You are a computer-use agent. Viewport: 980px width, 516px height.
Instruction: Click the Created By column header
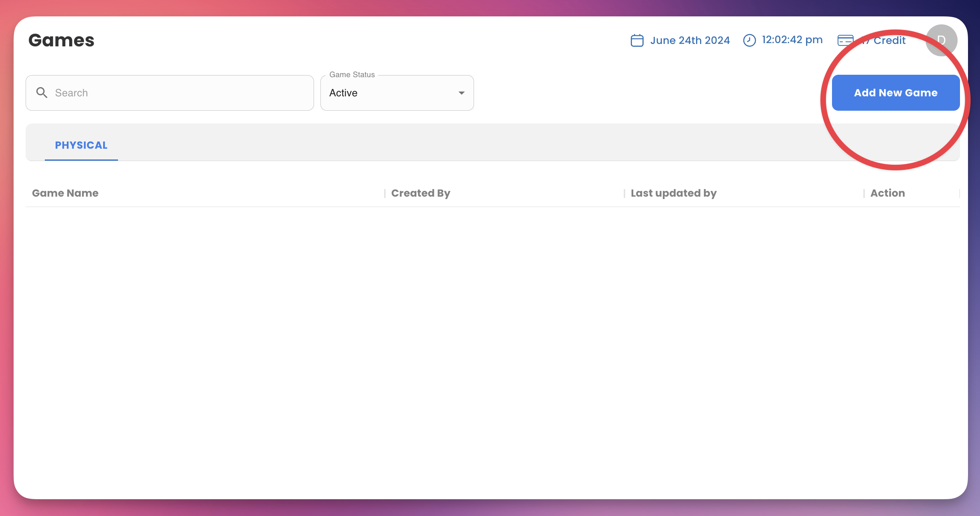420,193
